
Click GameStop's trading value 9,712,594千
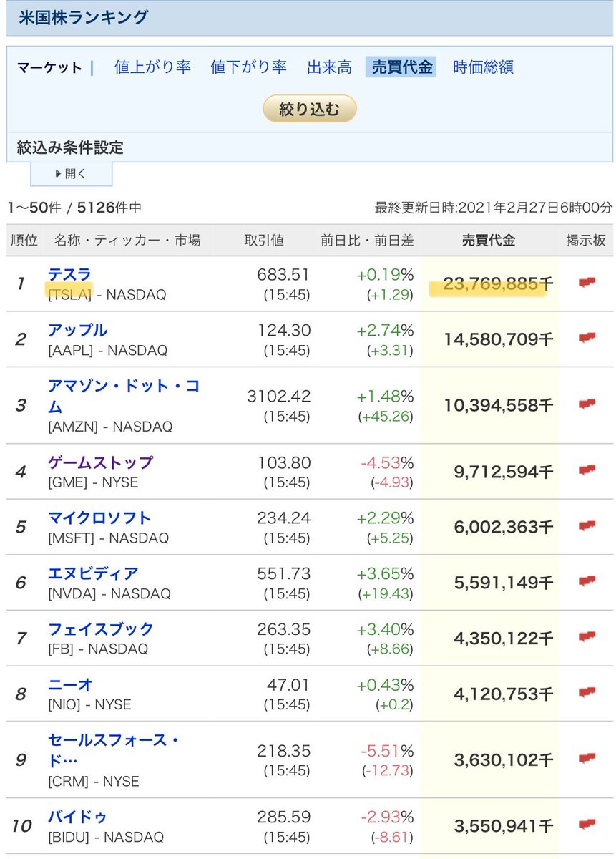click(504, 472)
